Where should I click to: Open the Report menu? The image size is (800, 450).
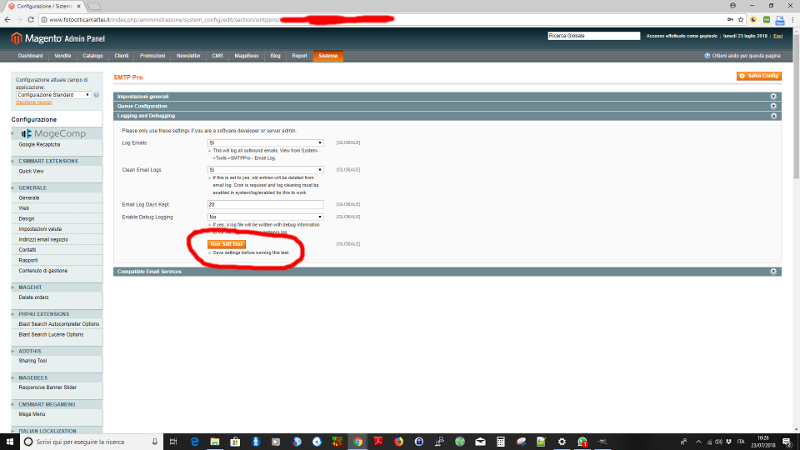point(299,56)
